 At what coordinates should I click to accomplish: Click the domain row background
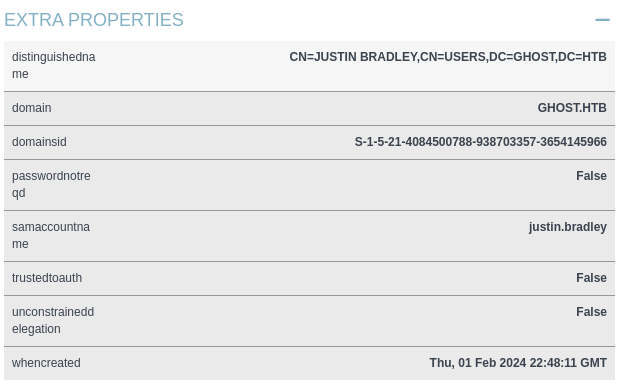coord(309,109)
